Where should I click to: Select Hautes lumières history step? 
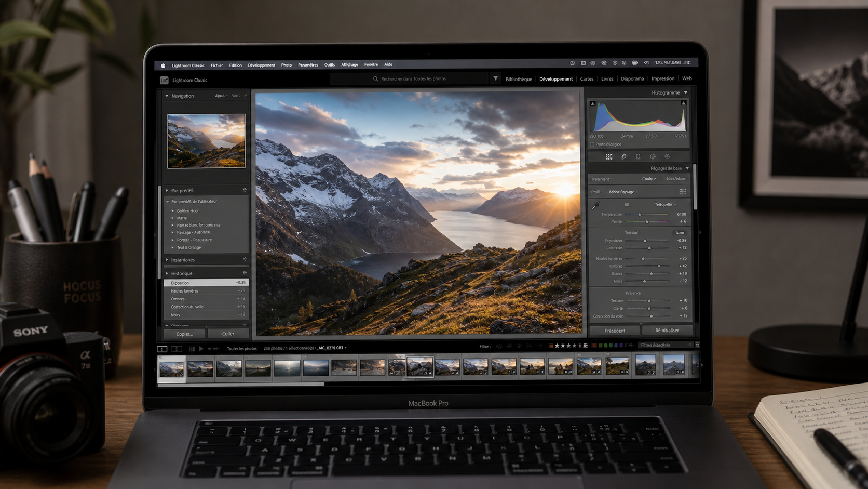click(x=207, y=291)
